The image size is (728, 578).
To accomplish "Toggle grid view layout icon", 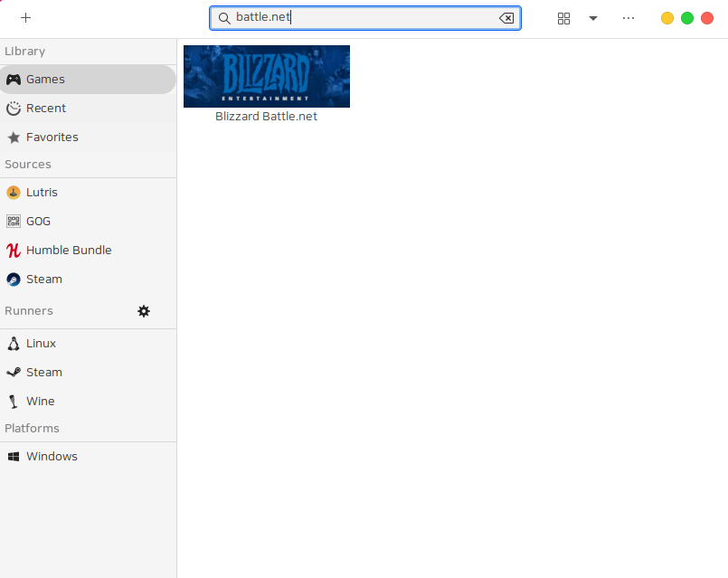I will tap(563, 18).
